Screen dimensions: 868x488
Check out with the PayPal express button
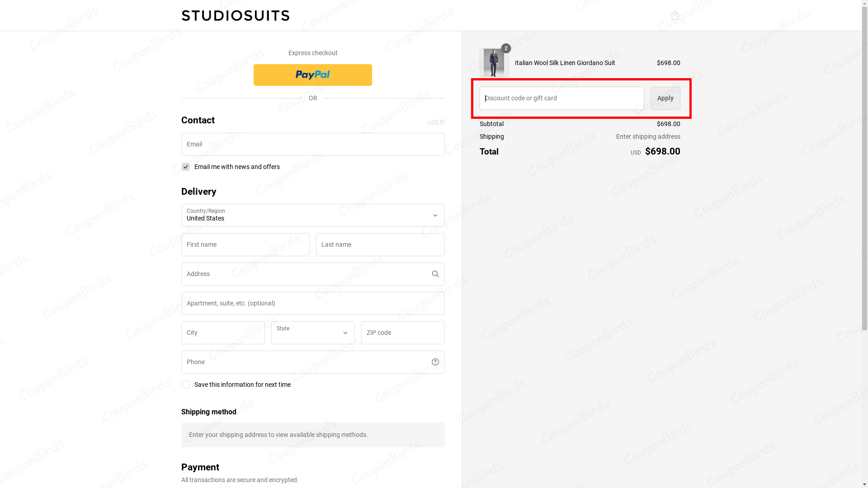tap(312, 75)
